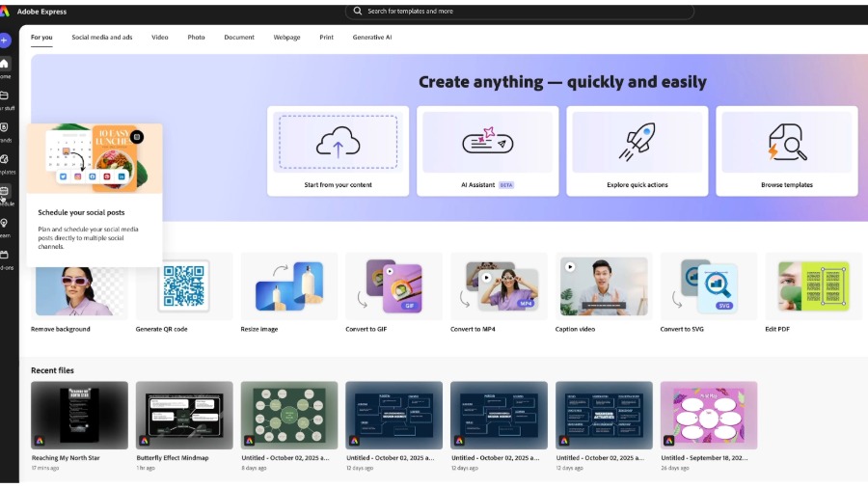Image resolution: width=868 pixels, height=488 pixels.
Task: Click Recent files heading
Action: (52, 370)
